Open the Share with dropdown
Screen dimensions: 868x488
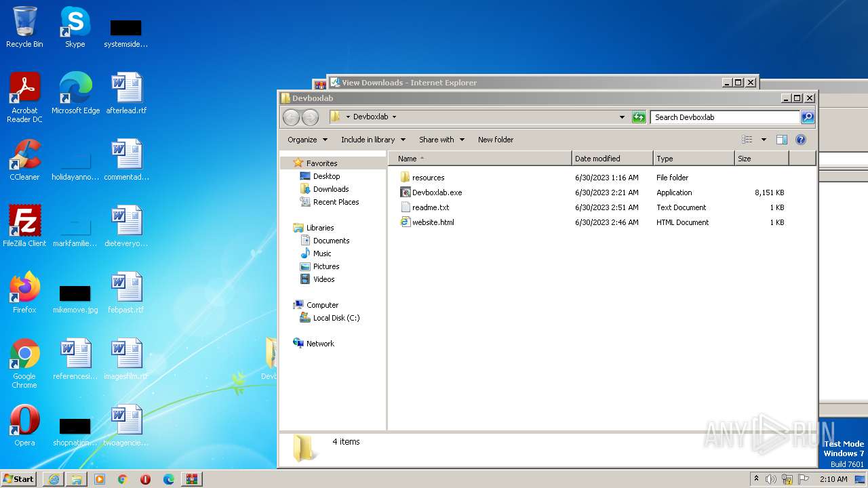441,140
